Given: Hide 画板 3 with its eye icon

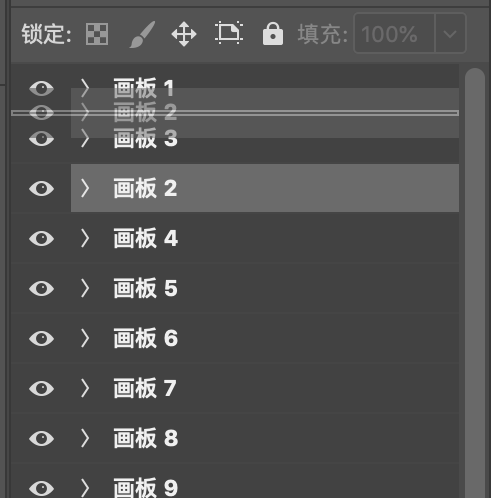Looking at the screenshot, I should pos(41,138).
